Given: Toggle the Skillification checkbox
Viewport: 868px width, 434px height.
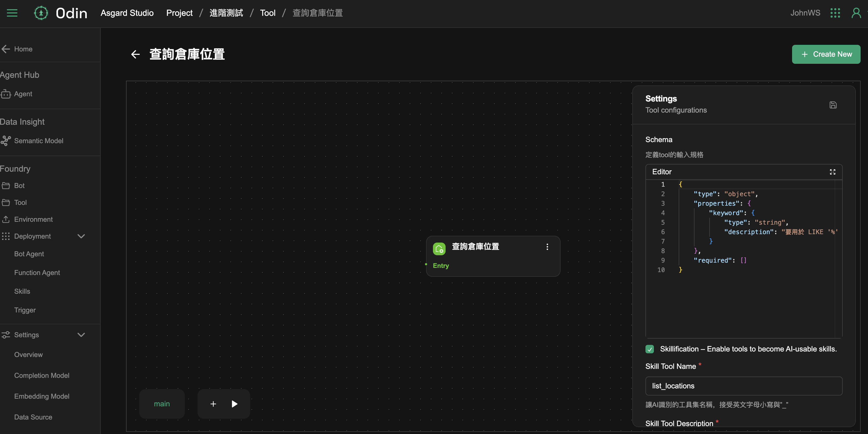Looking at the screenshot, I should click(x=650, y=349).
